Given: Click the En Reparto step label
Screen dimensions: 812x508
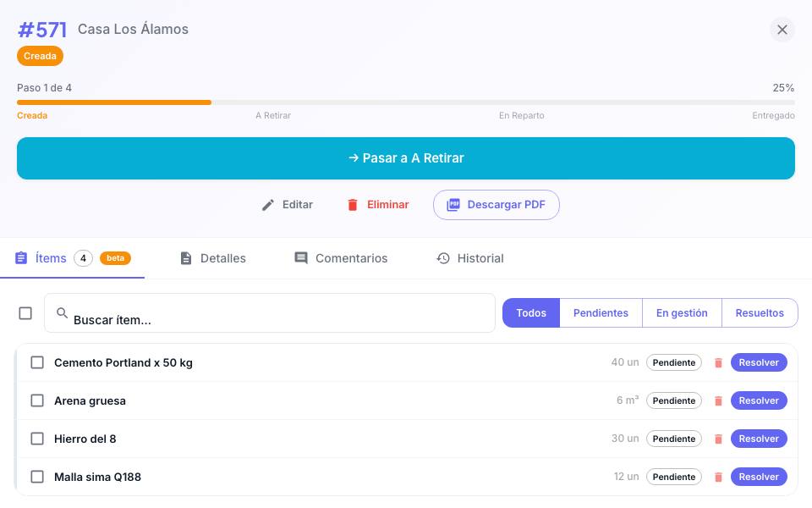Looking at the screenshot, I should point(522,116).
